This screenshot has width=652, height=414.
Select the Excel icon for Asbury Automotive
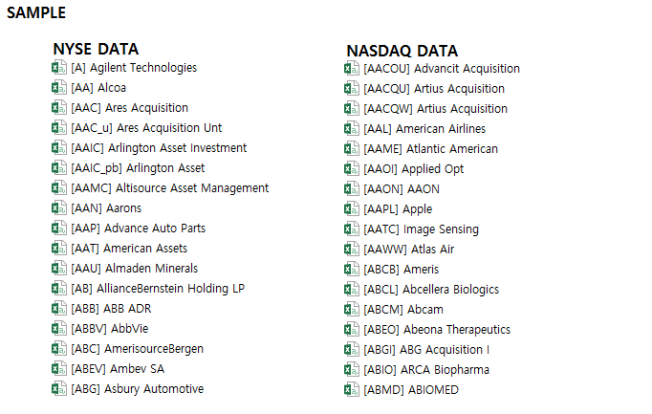(x=58, y=388)
